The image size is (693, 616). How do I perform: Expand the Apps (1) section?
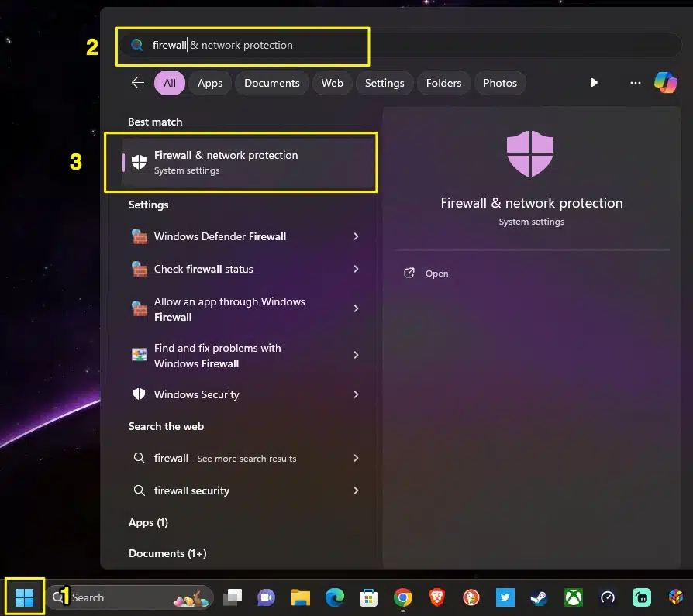click(148, 522)
